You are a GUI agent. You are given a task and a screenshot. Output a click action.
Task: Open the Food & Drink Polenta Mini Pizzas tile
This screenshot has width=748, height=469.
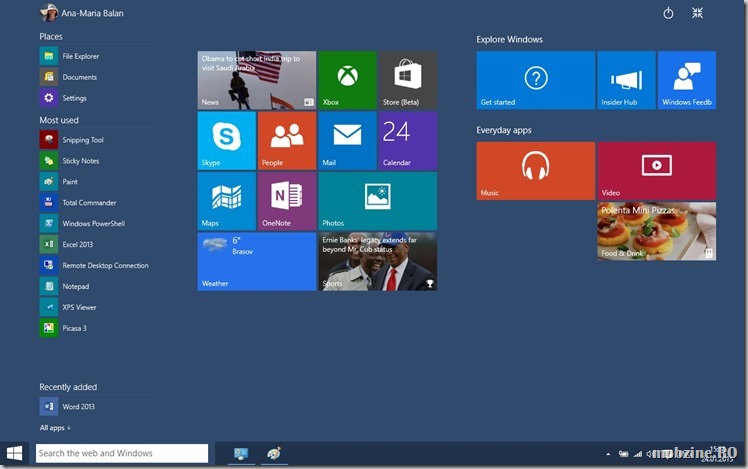point(656,231)
